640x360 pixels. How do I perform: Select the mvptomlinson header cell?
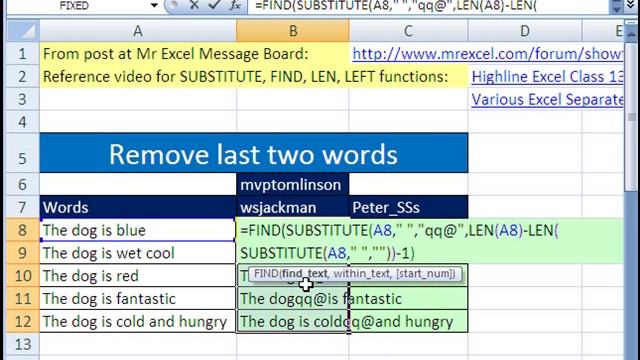coord(293,184)
